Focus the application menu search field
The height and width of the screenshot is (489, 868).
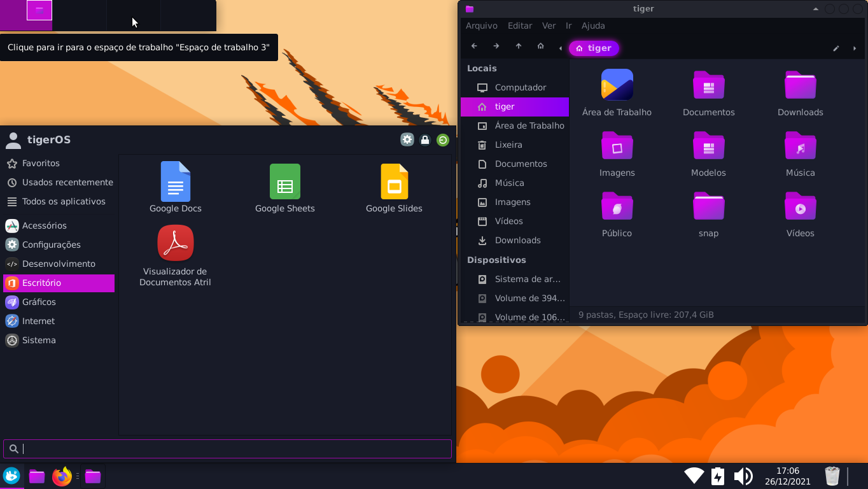pyautogui.click(x=227, y=449)
